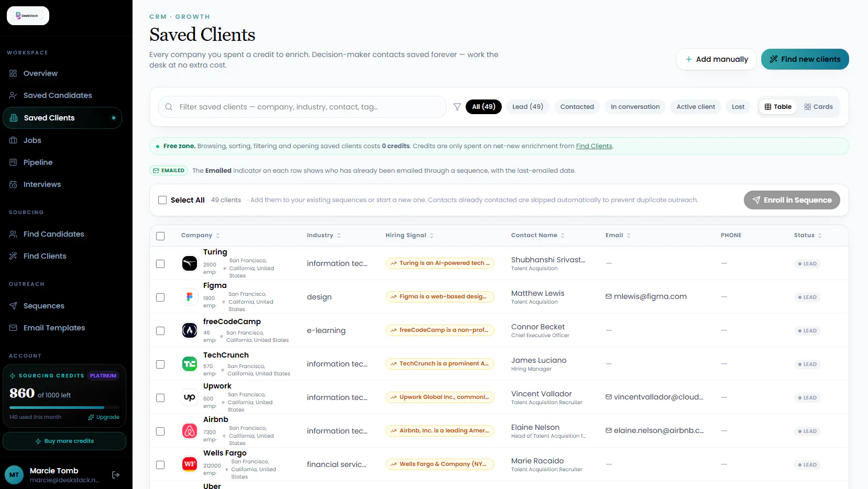Viewport: 868px width, 489px height.
Task: Click the Enroll in Sequence button
Action: coord(792,200)
